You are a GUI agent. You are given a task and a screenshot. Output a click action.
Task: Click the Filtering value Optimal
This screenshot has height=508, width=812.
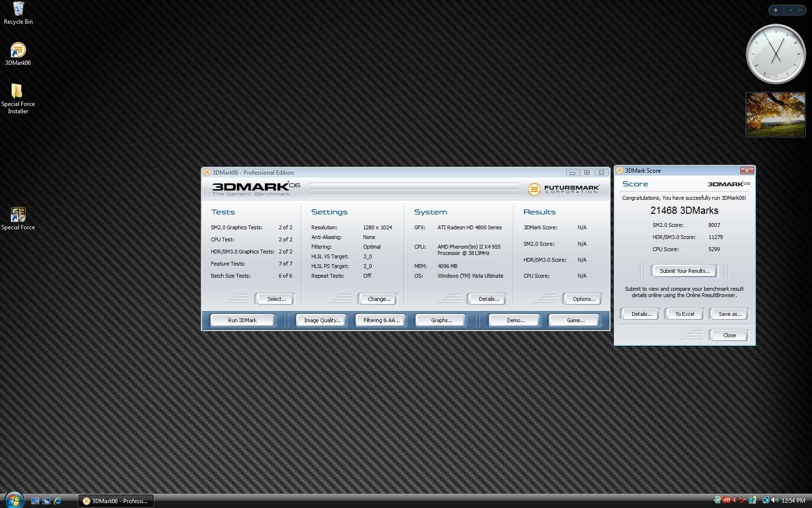pyautogui.click(x=372, y=247)
